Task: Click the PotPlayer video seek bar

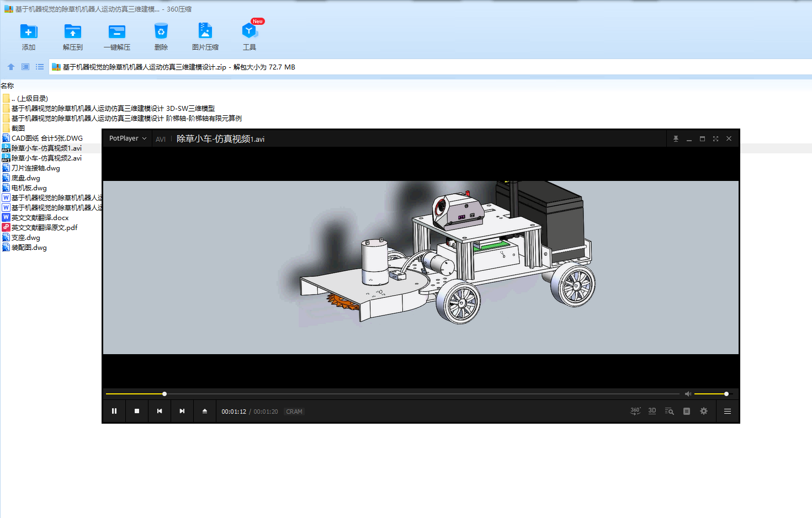Action: [392, 394]
